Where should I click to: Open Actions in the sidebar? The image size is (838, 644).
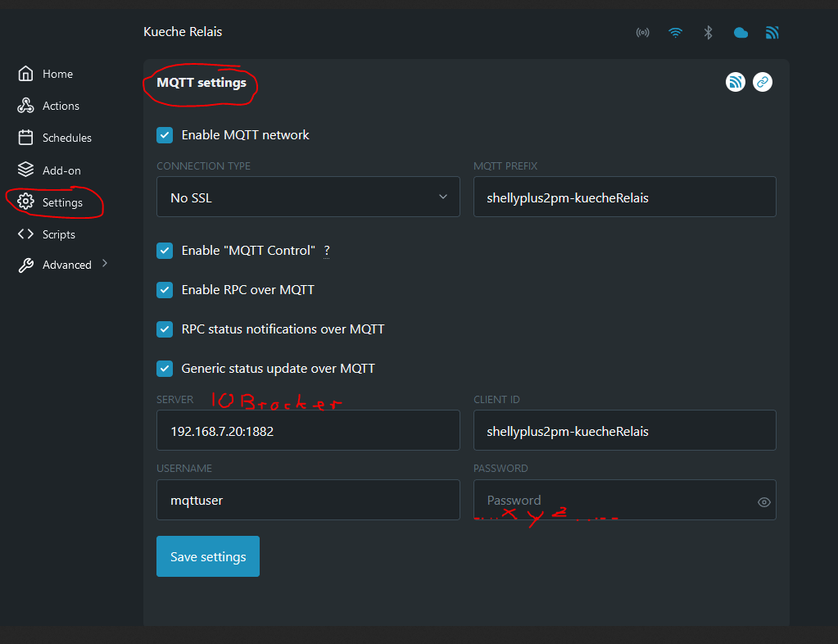pos(61,106)
